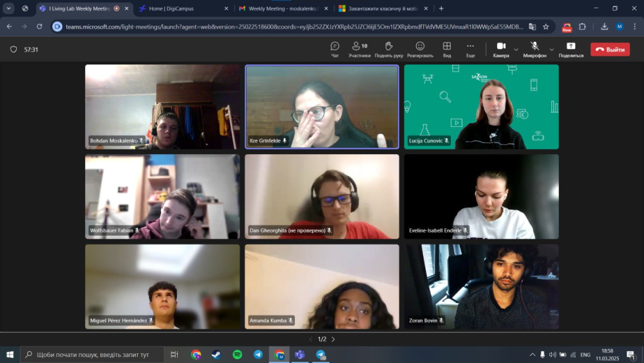Open the view layout options
The image size is (644, 363).
point(447,50)
